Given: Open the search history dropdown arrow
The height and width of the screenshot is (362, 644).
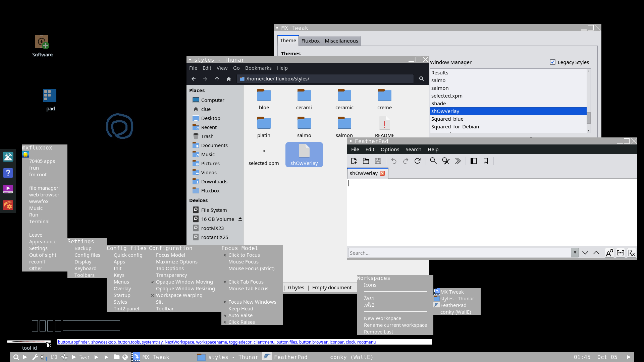Looking at the screenshot, I should pos(575,253).
